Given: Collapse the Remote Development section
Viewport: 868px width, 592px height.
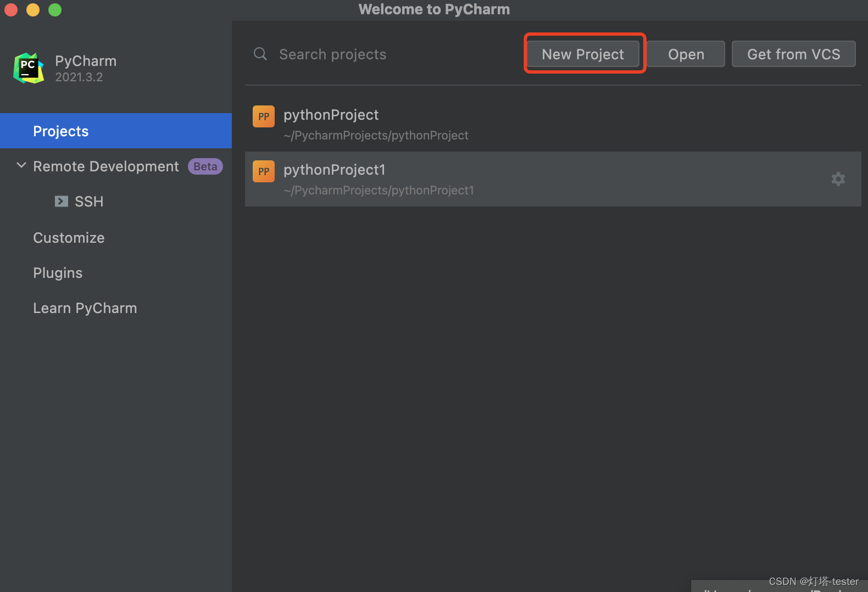Looking at the screenshot, I should [x=21, y=166].
